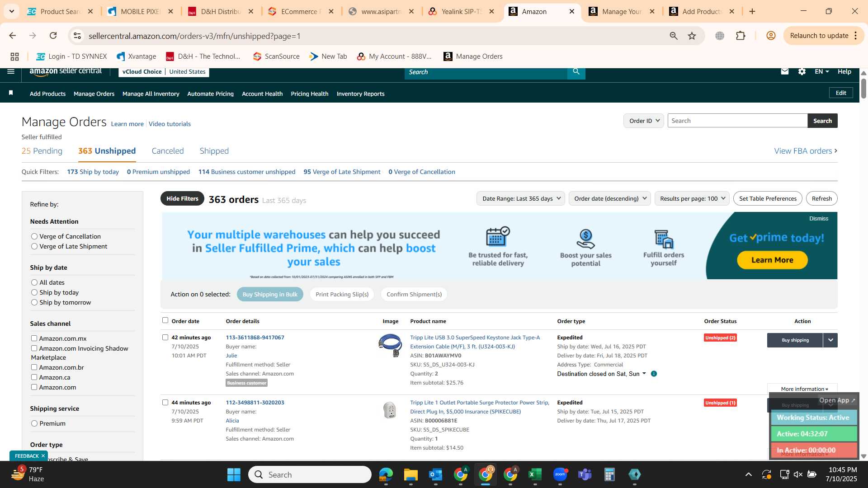This screenshot has width=868, height=488.
Task: Reload the page with the browser refresh icon
Action: [53, 36]
